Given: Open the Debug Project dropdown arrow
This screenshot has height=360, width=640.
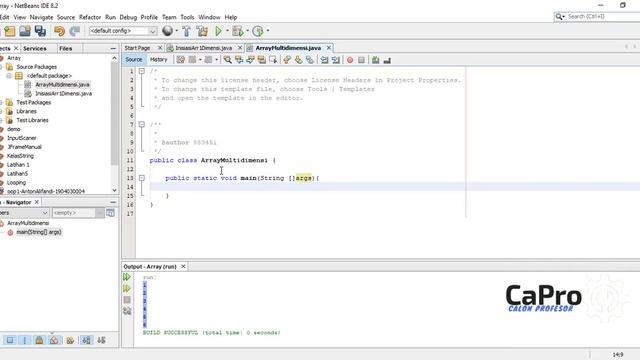Looking at the screenshot, I should pos(247,31).
